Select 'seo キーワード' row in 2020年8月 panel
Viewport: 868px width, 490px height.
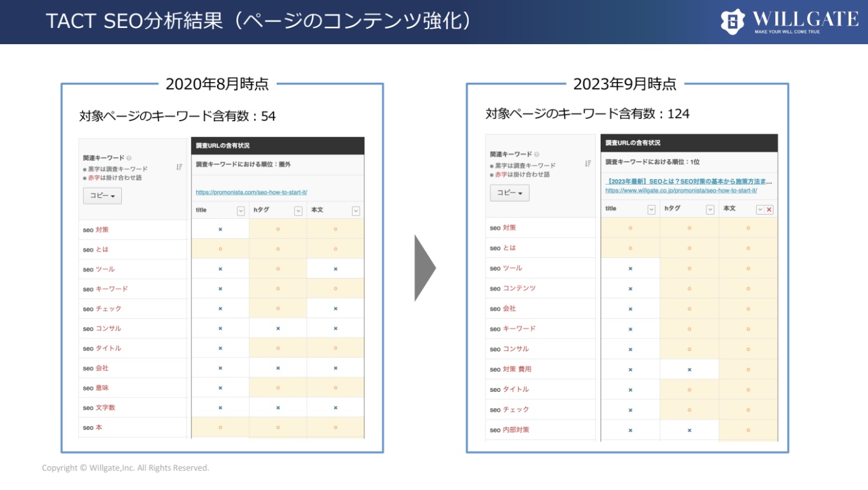click(x=133, y=289)
